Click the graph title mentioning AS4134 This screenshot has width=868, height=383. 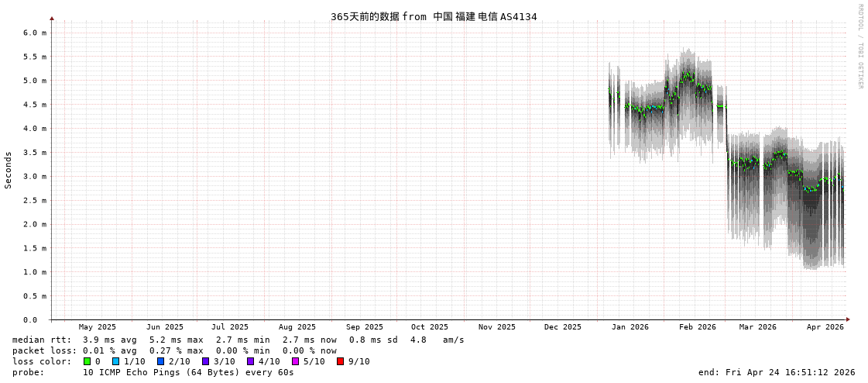[434, 16]
